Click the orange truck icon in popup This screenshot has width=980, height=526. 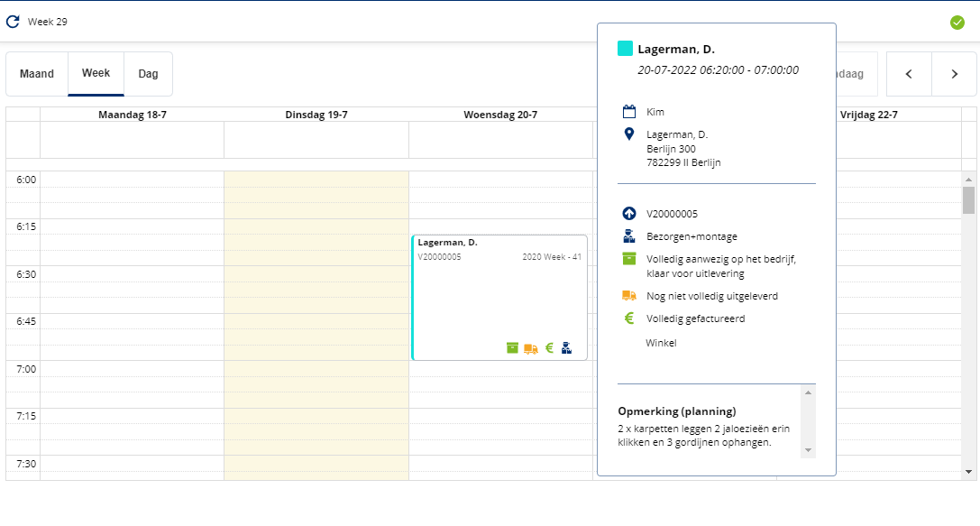click(629, 296)
